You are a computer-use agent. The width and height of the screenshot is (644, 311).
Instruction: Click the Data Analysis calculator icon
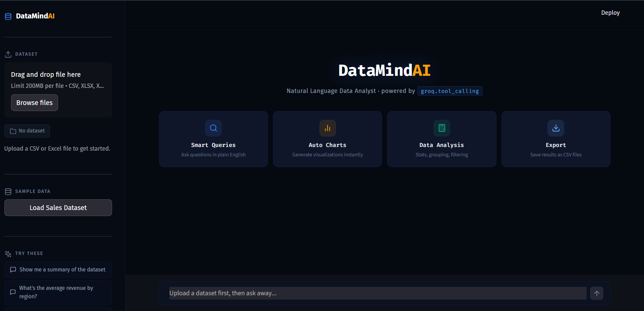tap(442, 128)
